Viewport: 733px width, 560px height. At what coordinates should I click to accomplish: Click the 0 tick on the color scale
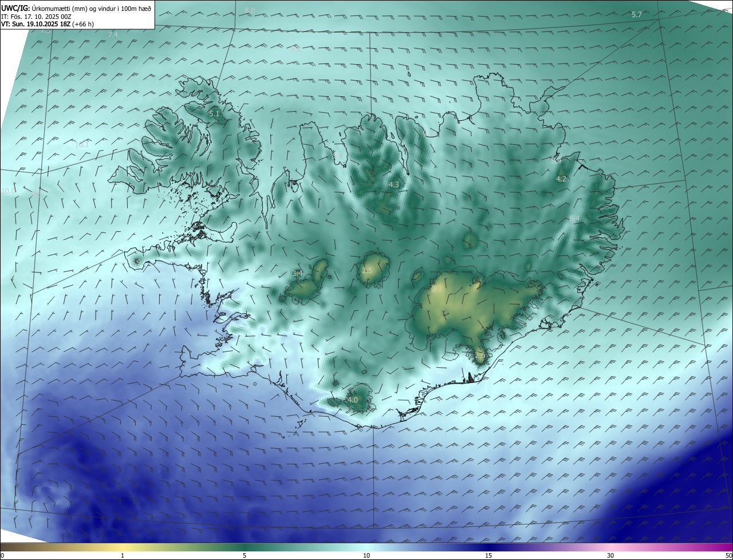[2, 555]
